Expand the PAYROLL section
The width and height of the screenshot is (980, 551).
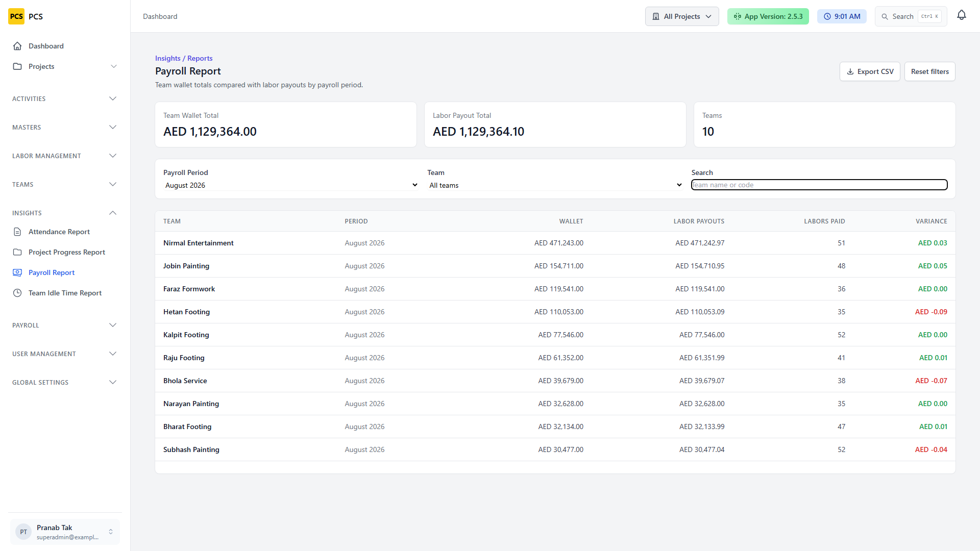pos(65,325)
